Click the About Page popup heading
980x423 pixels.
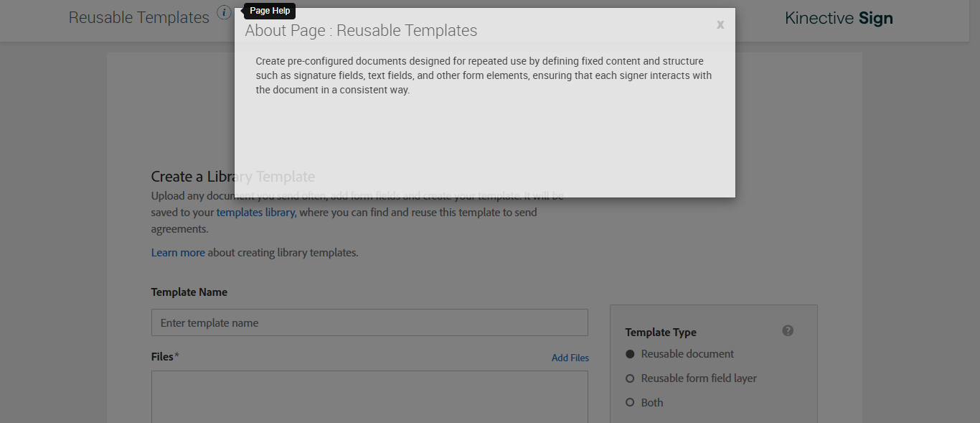361,31
